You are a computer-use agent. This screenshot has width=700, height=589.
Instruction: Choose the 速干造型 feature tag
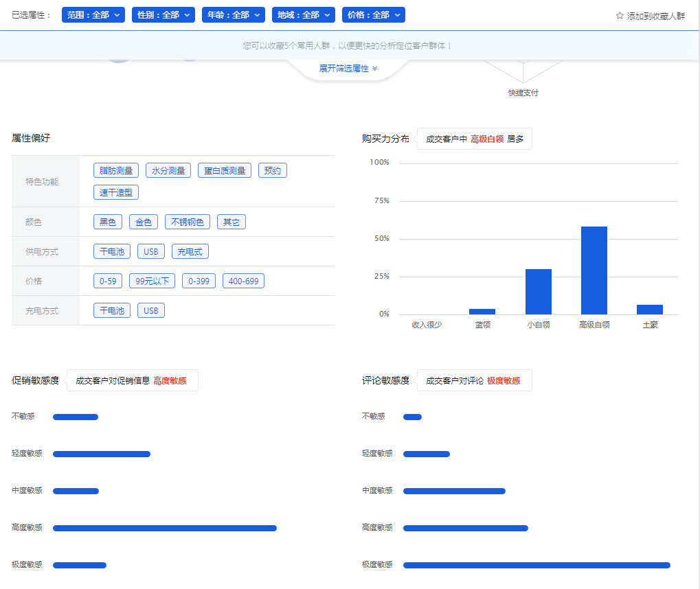(x=116, y=193)
